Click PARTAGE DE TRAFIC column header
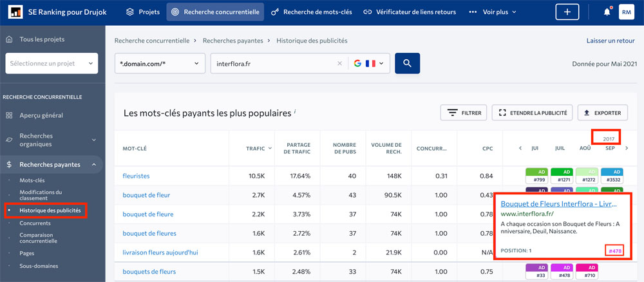This screenshot has height=282, width=644. [x=299, y=149]
